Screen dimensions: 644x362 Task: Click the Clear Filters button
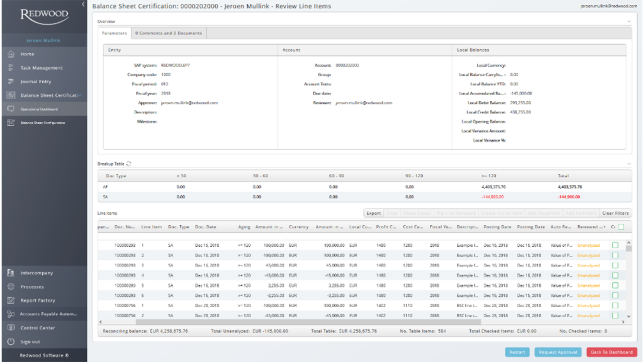(616, 213)
